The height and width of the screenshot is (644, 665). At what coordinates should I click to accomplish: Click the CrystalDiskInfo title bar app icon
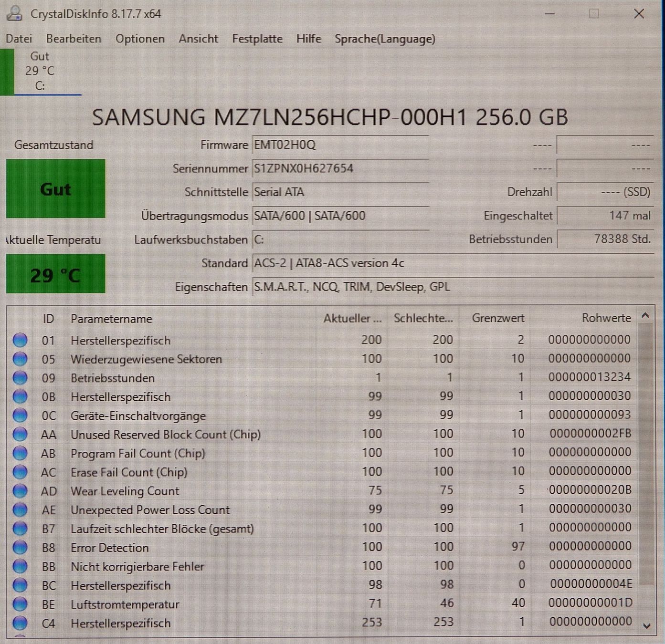[14, 13]
